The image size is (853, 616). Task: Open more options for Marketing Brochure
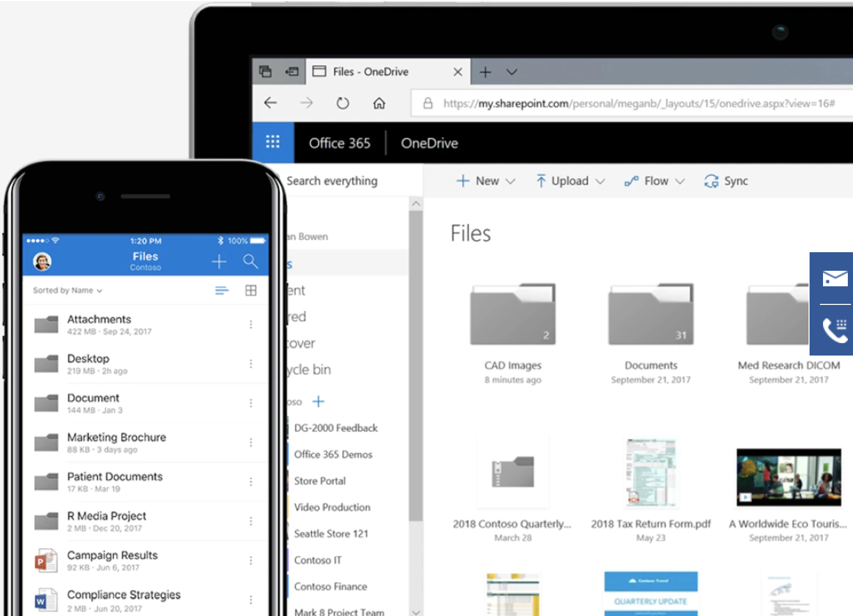pyautogui.click(x=251, y=442)
